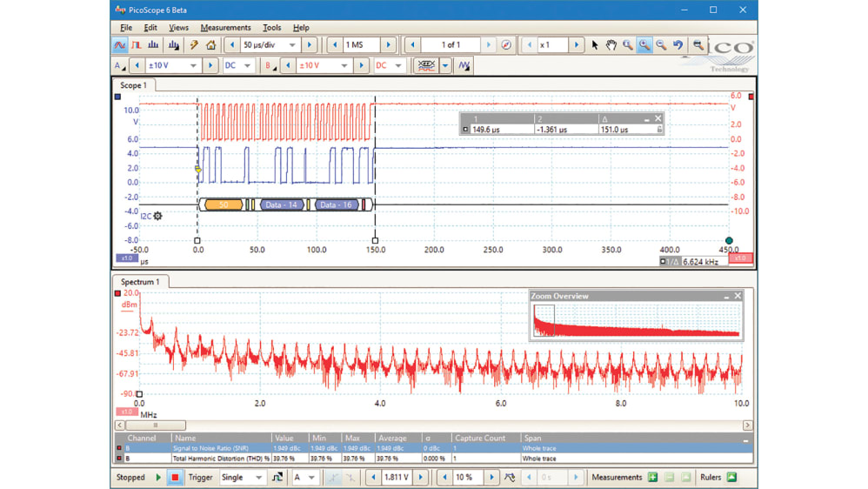
Task: Select the Spectrum 1 tab
Action: point(140,282)
